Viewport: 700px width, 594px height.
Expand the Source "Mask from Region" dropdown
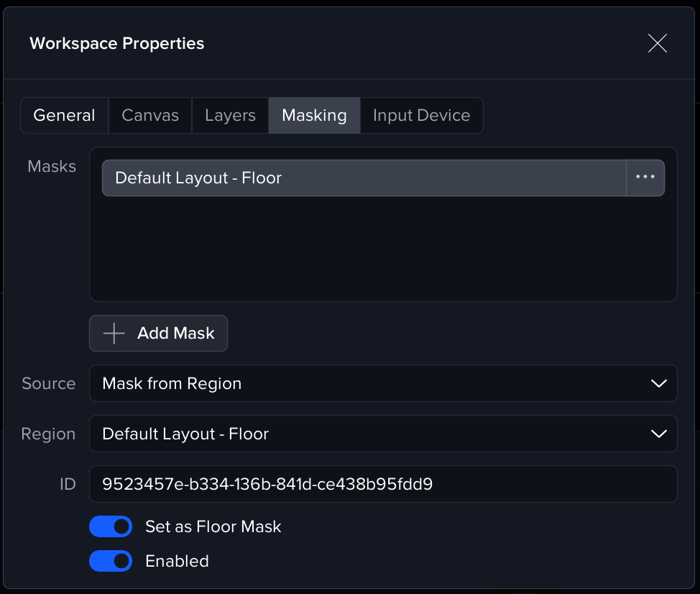coord(374,384)
